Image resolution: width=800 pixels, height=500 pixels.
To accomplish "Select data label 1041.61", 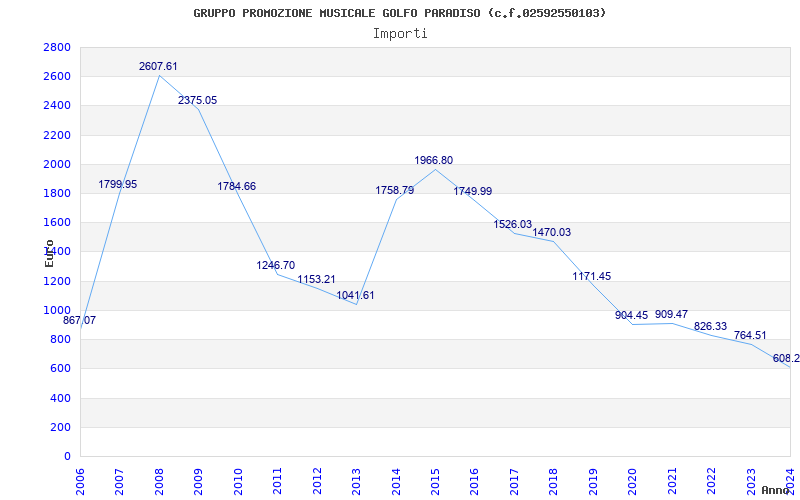I will (355, 295).
